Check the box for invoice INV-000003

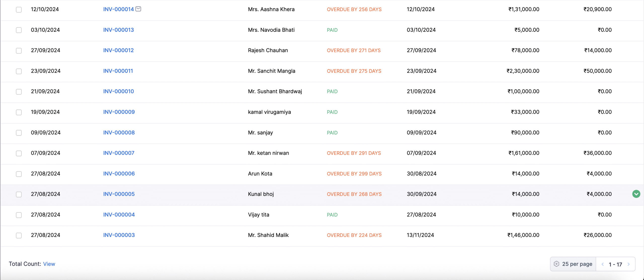coord(19,235)
